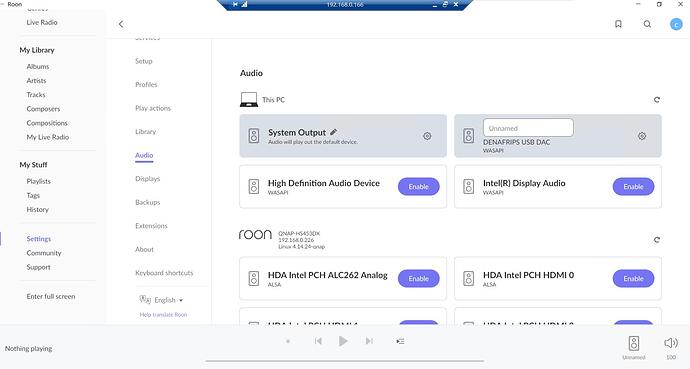Enable Intel(R) Display Audio

pos(633,186)
